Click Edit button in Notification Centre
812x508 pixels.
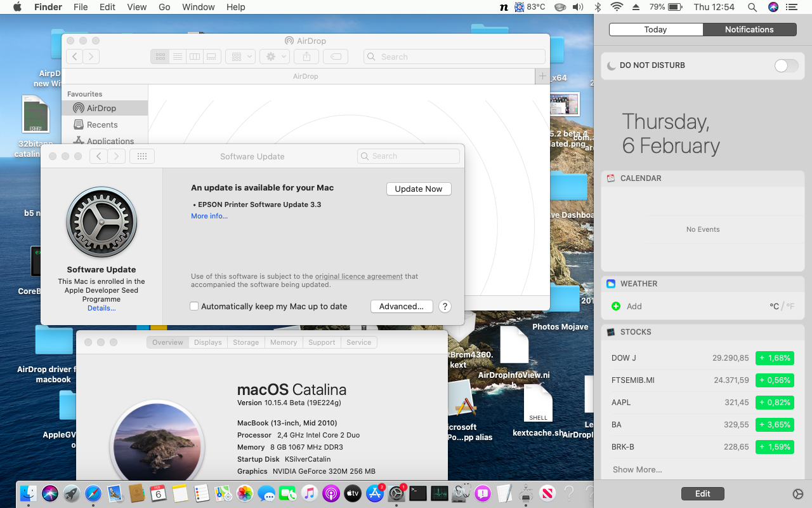point(702,493)
